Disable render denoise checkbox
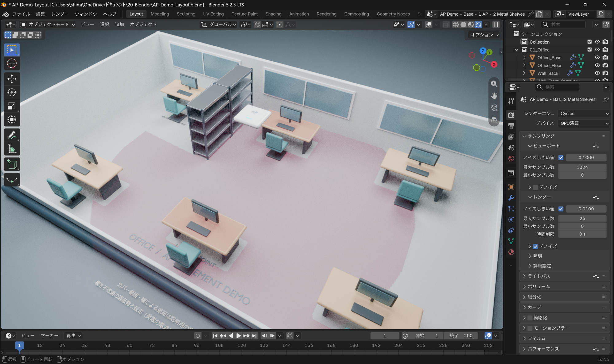The width and height of the screenshot is (614, 364). point(535,247)
